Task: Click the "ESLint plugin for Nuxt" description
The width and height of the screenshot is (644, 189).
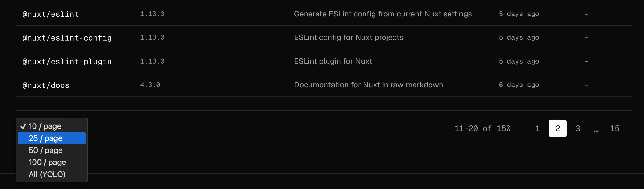Action: point(333,61)
